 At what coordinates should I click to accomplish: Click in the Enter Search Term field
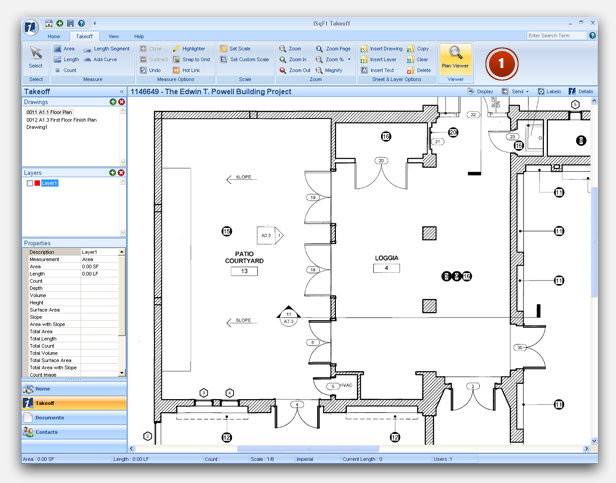(x=556, y=35)
